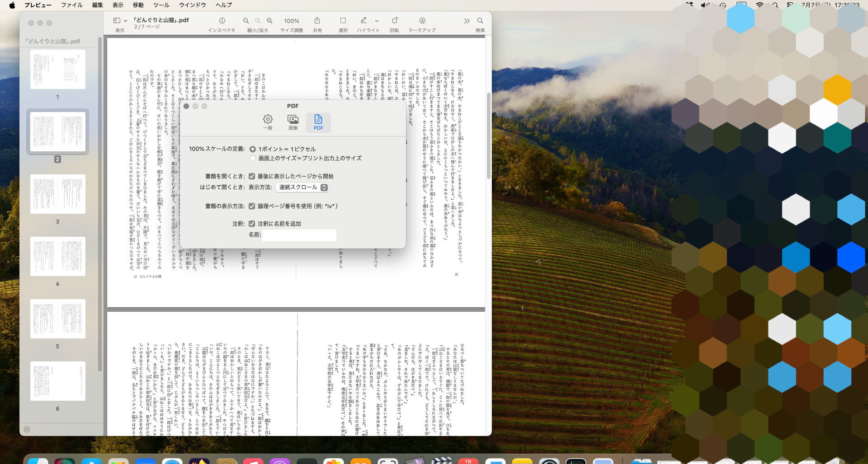Open the Search (検索) field icon
Screen dimensions: 868x464
(480, 20)
